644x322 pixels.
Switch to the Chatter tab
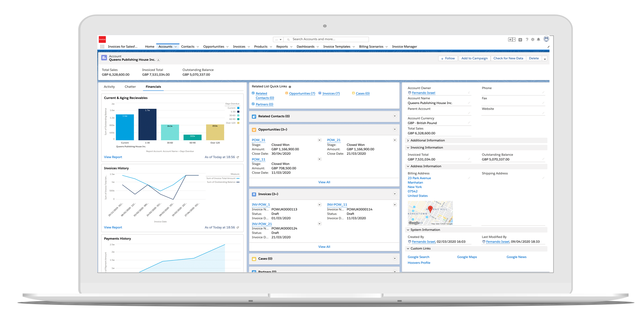point(130,87)
